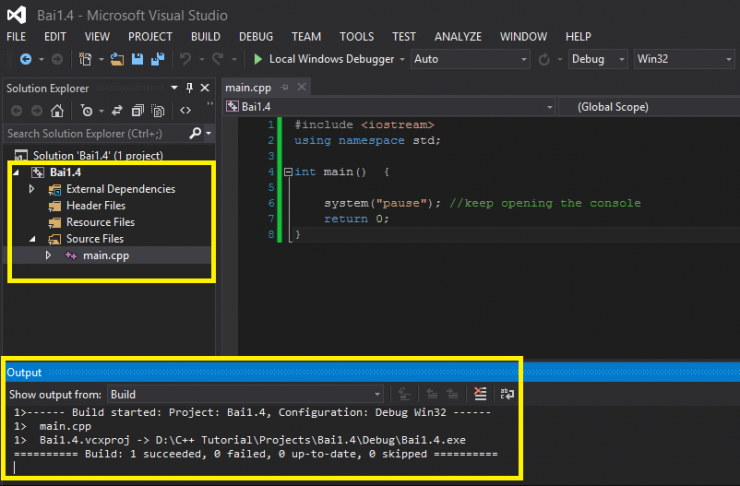Click the Open File folder icon
This screenshot has width=740, height=486.
tap(117, 59)
